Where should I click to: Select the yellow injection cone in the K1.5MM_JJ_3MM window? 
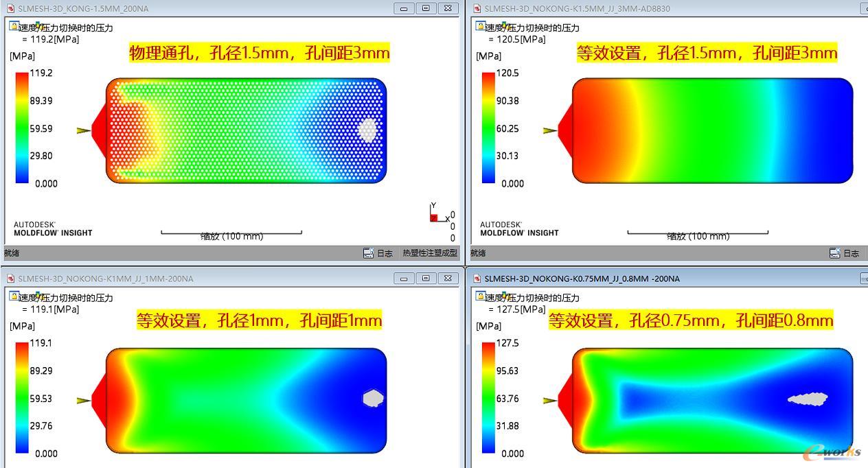(550, 130)
